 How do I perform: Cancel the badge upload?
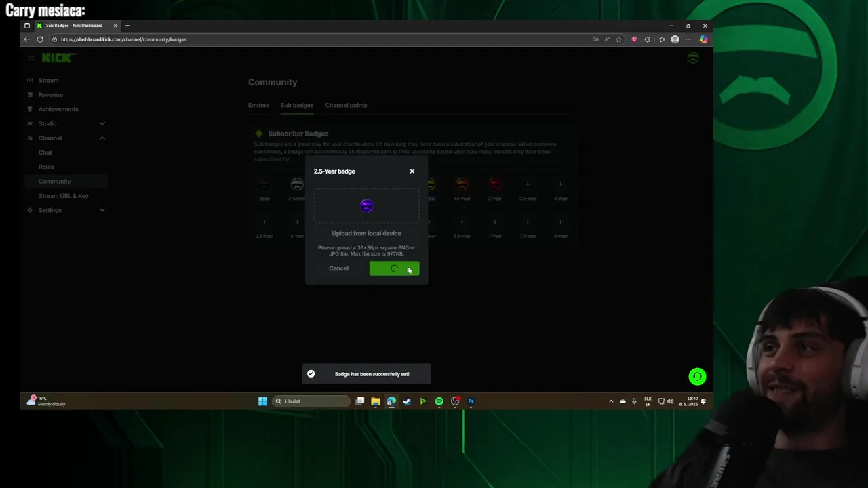(x=338, y=268)
